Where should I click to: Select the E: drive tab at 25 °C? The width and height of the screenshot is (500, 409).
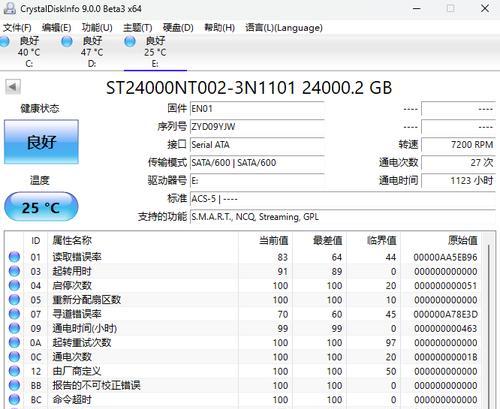coord(155,52)
